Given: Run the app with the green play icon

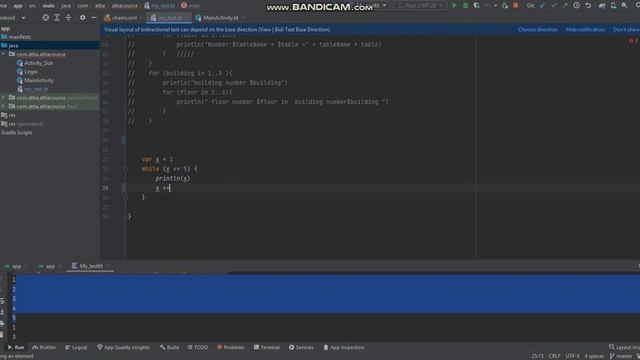Looking at the screenshot, I should [x=454, y=6].
